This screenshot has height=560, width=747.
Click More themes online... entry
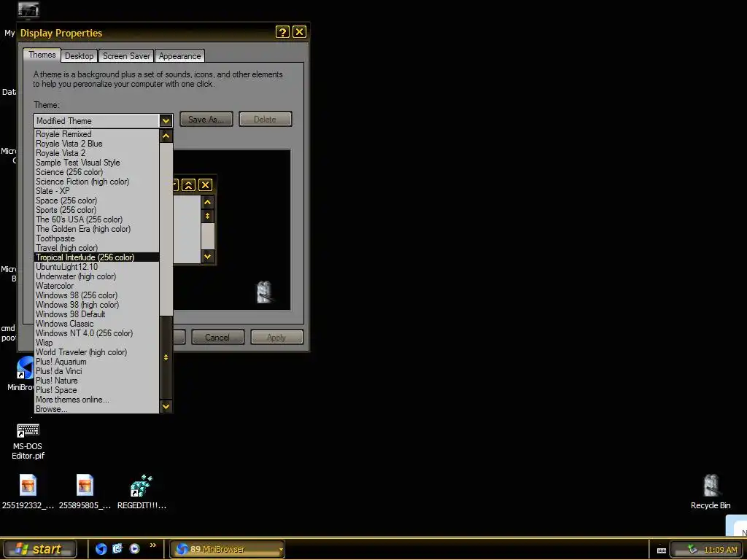97,400
